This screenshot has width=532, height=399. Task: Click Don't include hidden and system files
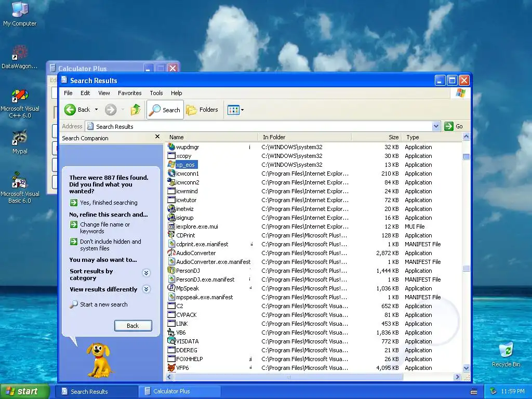pos(110,245)
